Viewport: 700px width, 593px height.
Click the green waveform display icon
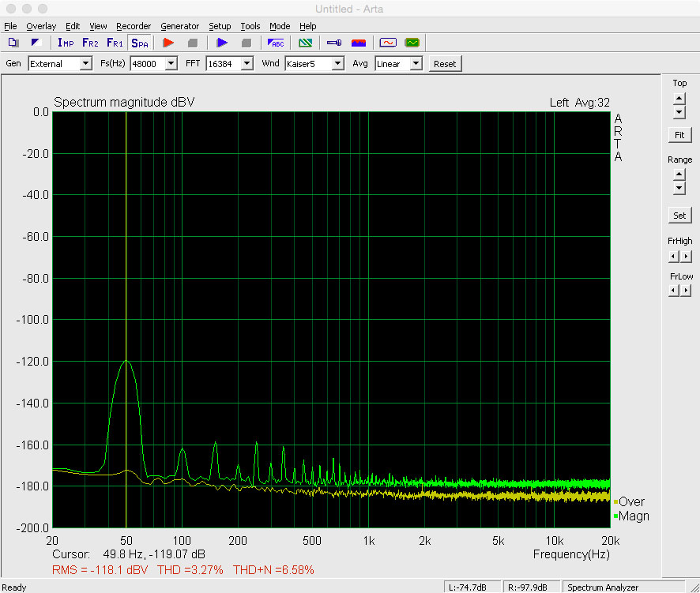pos(412,43)
